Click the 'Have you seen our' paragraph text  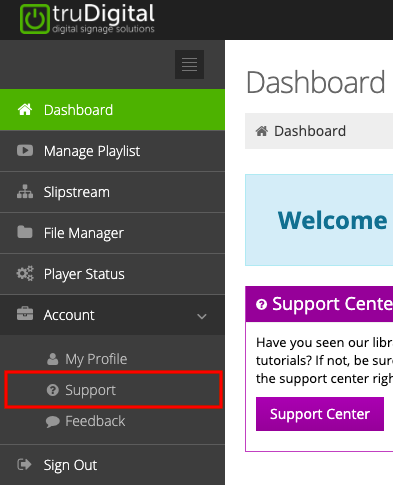pos(324,361)
